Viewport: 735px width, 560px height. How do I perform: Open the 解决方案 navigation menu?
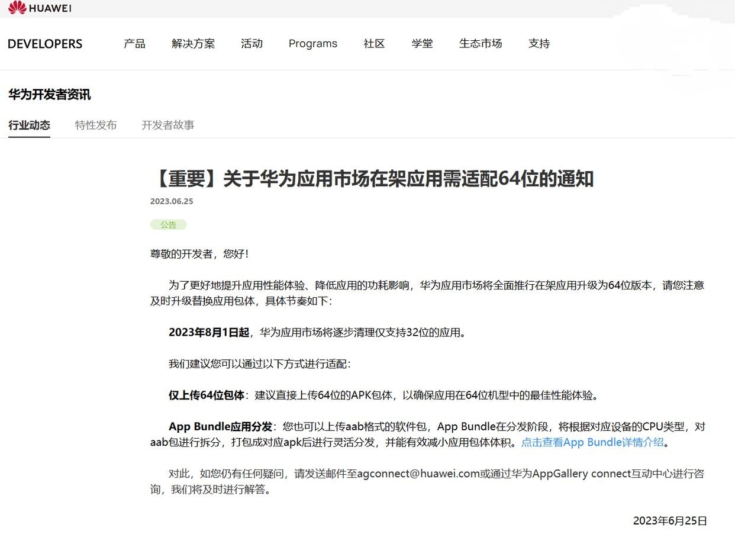pos(194,43)
